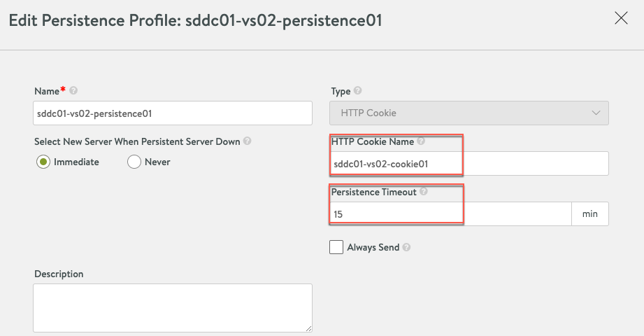This screenshot has width=644, height=336.
Task: Click the min unit box beside timeout
Action: click(x=590, y=214)
